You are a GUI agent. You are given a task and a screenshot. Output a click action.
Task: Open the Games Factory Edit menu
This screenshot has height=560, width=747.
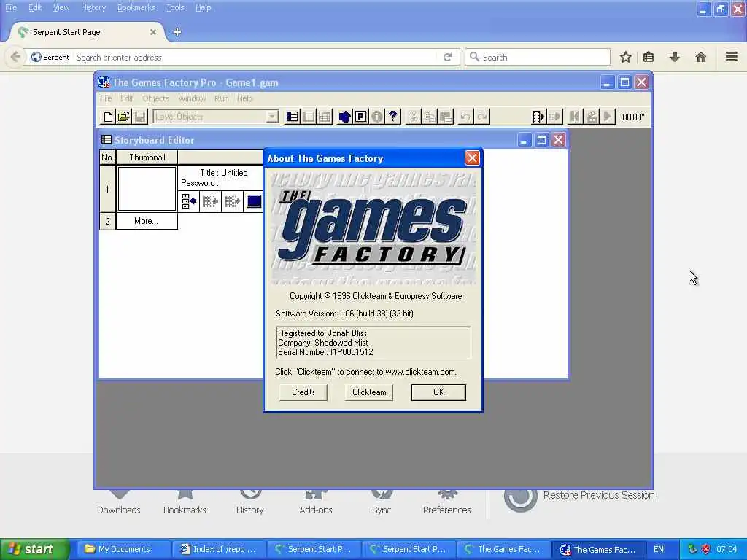[127, 98]
